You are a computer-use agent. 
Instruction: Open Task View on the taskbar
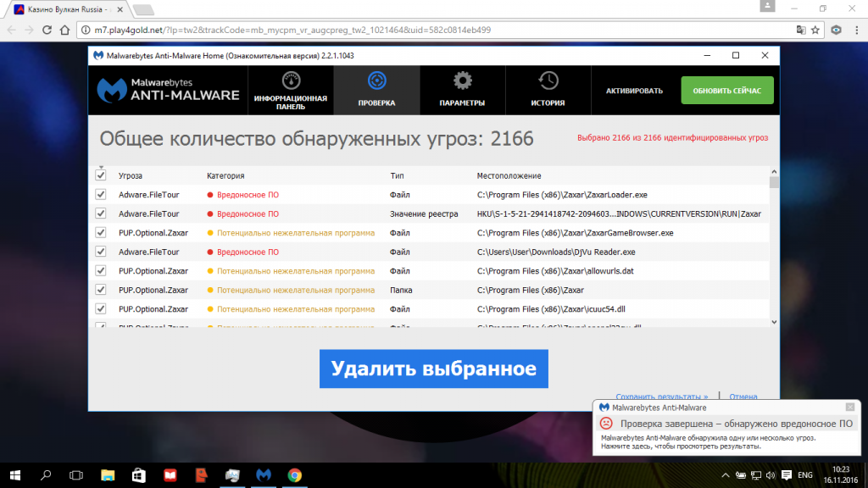click(x=75, y=475)
